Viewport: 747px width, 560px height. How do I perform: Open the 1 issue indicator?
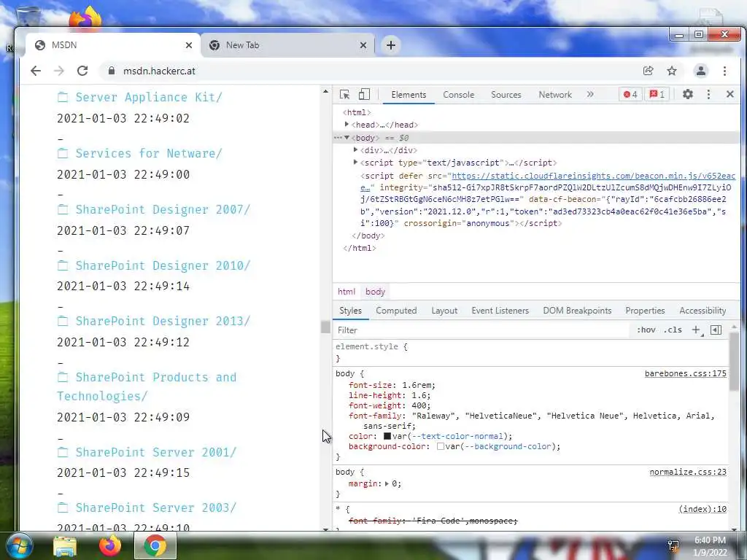click(x=657, y=94)
